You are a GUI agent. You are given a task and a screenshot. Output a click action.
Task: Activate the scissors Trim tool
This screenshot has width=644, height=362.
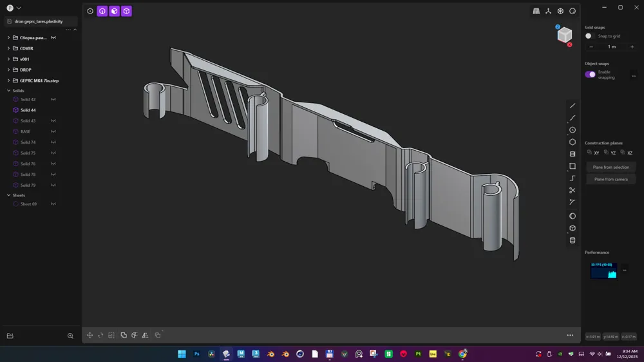click(x=572, y=190)
